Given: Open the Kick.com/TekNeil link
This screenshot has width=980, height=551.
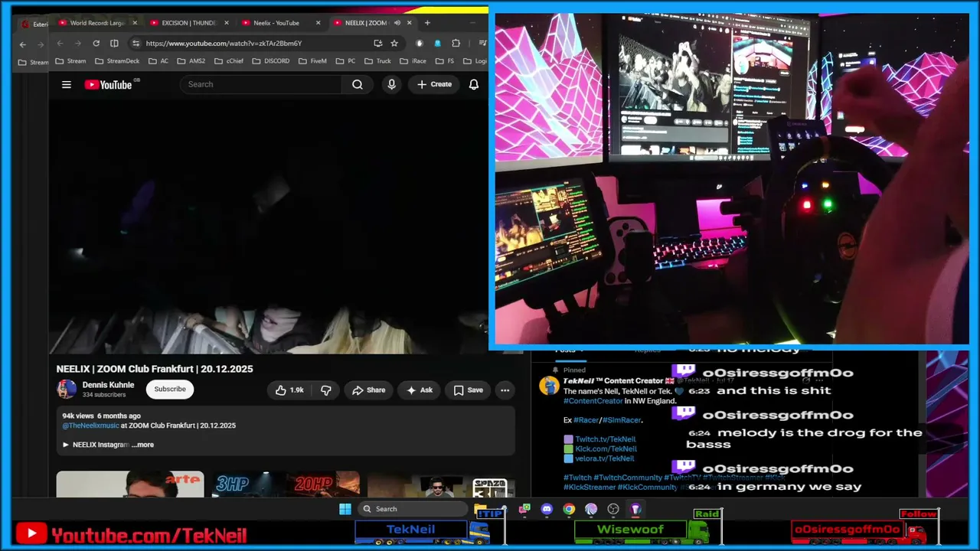Looking at the screenshot, I should point(606,449).
